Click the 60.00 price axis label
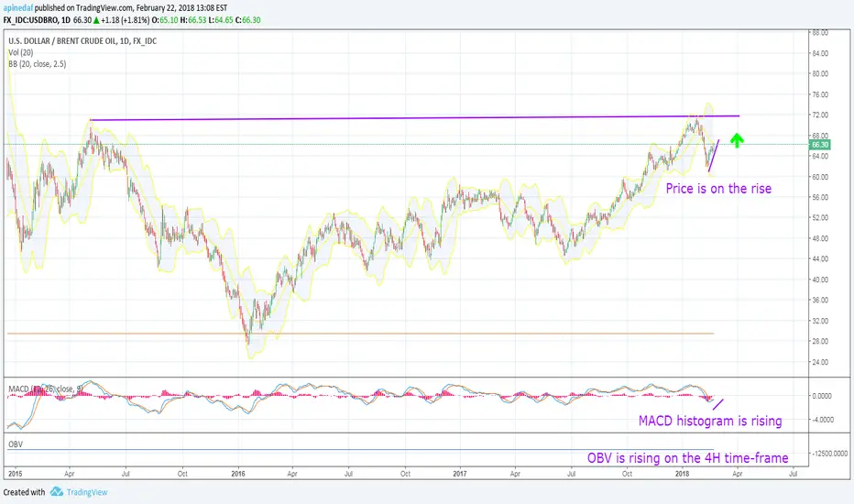Screen dimensions: 854x504 point(820,177)
